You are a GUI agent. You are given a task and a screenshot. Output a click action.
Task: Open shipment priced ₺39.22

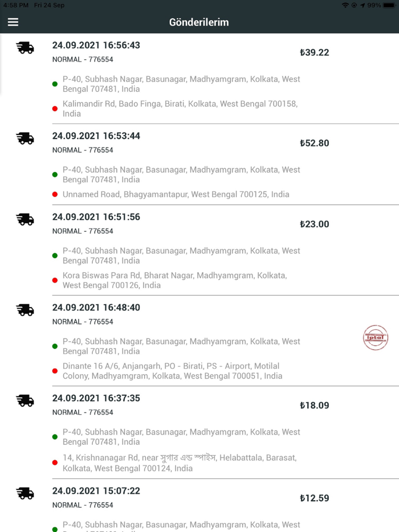pos(315,52)
